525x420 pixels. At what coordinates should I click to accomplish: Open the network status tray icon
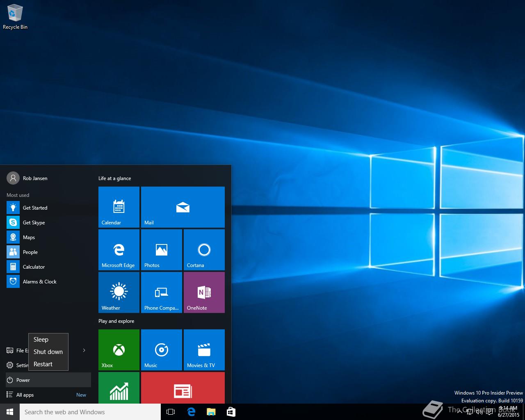(470, 412)
